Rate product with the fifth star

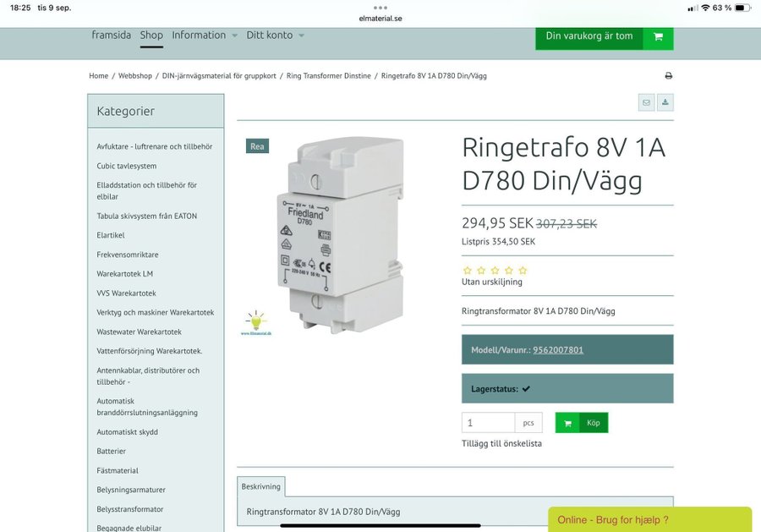coord(523,271)
